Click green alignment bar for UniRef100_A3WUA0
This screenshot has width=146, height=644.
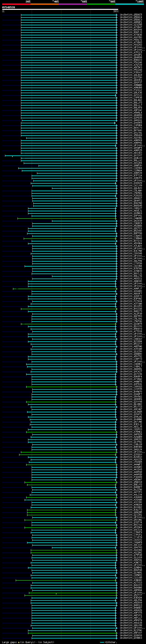[66, 580]
